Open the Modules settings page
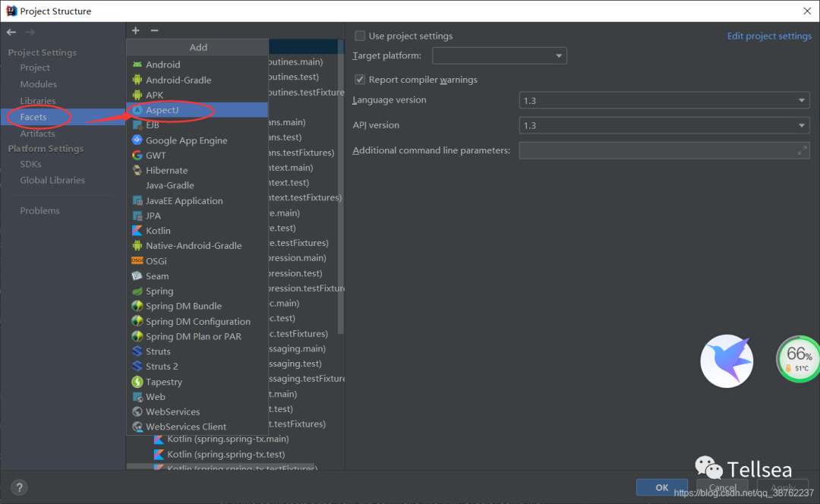Viewport: 820px width, 504px height. [x=38, y=84]
